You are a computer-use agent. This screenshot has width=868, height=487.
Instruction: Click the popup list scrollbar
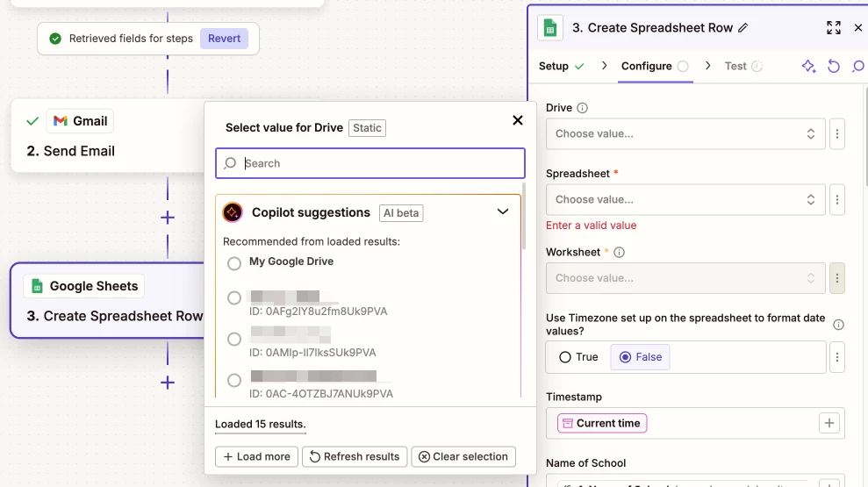point(524,217)
